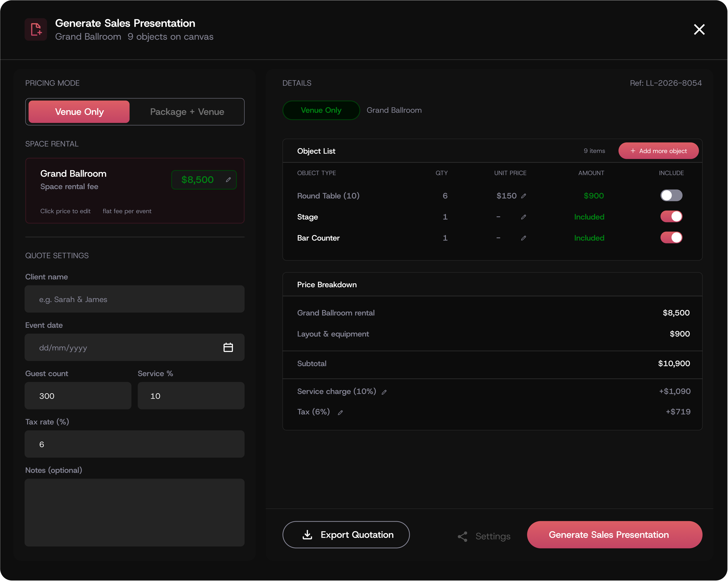Edit service charge percentage pencil icon
Viewport: 728px width, 581px height.
[384, 392]
